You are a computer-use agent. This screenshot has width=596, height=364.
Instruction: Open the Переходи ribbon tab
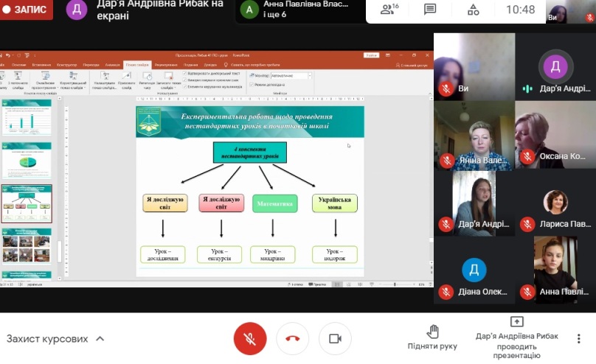click(x=91, y=65)
